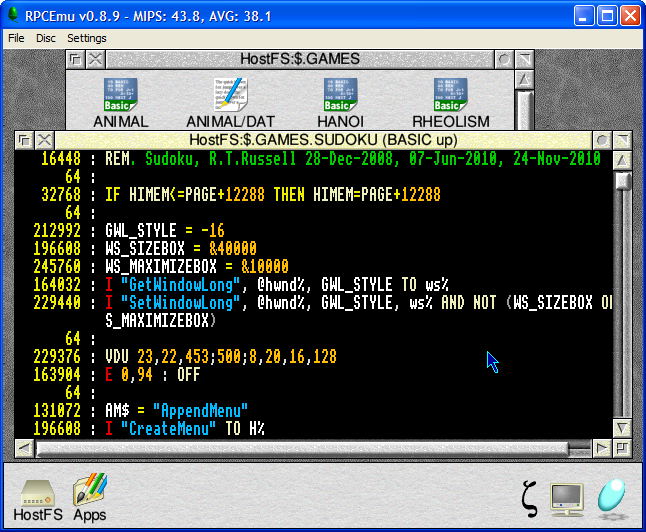Image resolution: width=646 pixels, height=532 pixels.
Task: Click the "GetWindowLong" string
Action: coord(180,285)
